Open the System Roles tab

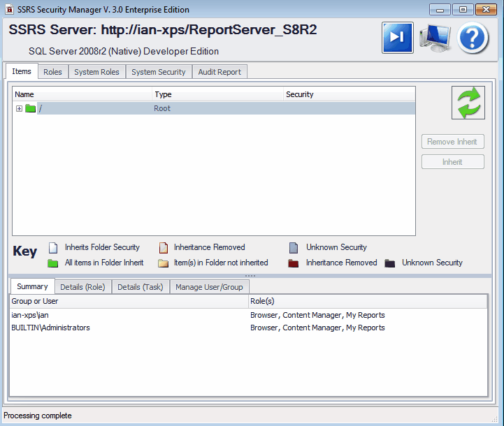(96, 72)
